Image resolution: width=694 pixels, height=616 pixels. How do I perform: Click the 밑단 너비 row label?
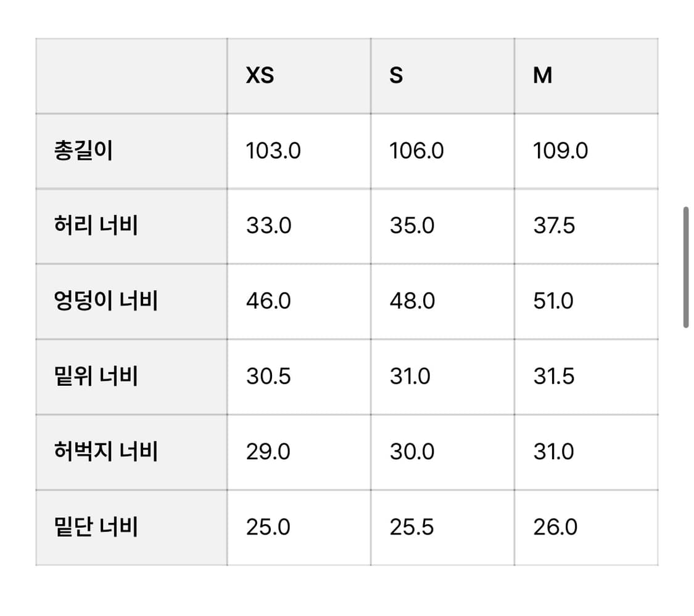click(96, 527)
